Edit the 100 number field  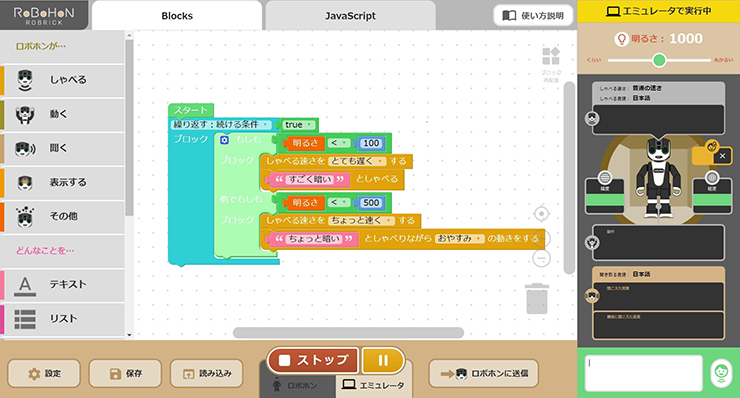(x=371, y=143)
